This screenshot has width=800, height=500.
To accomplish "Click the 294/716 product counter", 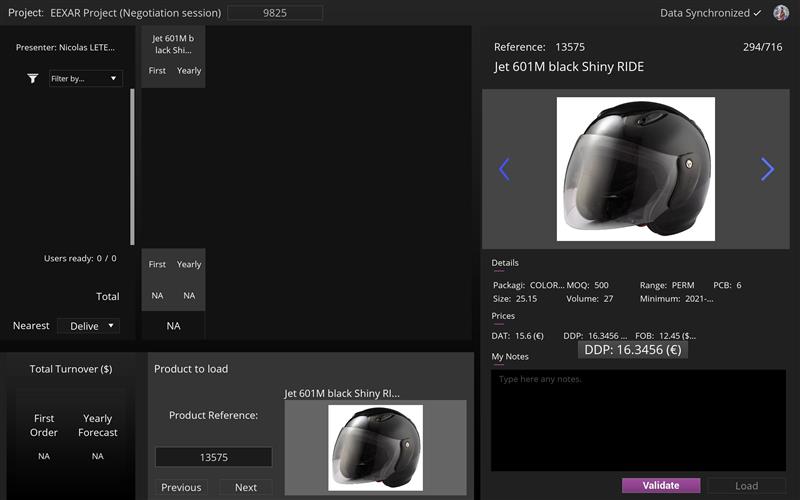I will pos(762,47).
